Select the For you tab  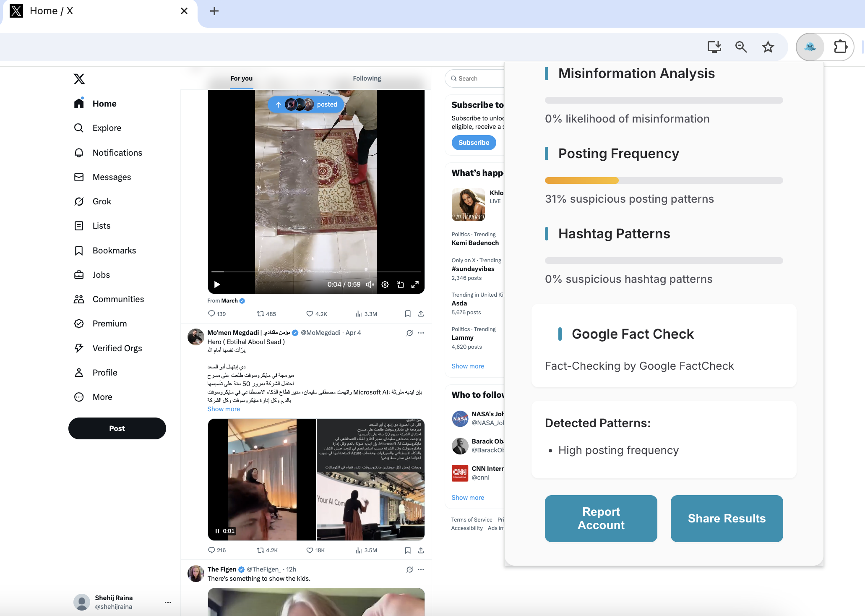[x=241, y=78]
